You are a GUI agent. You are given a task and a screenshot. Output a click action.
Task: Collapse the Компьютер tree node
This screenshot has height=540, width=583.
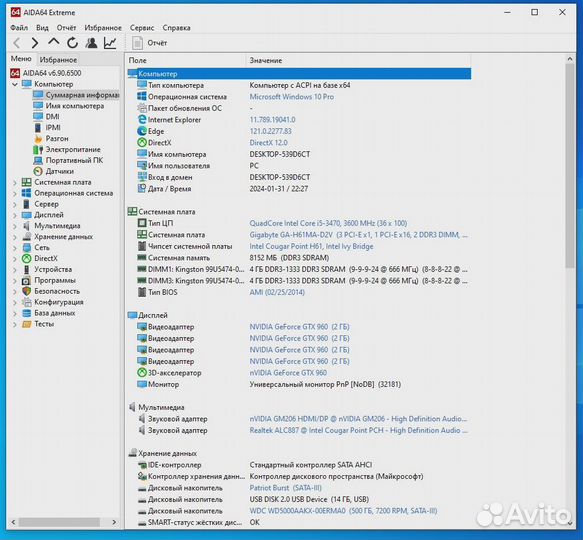tap(15, 84)
